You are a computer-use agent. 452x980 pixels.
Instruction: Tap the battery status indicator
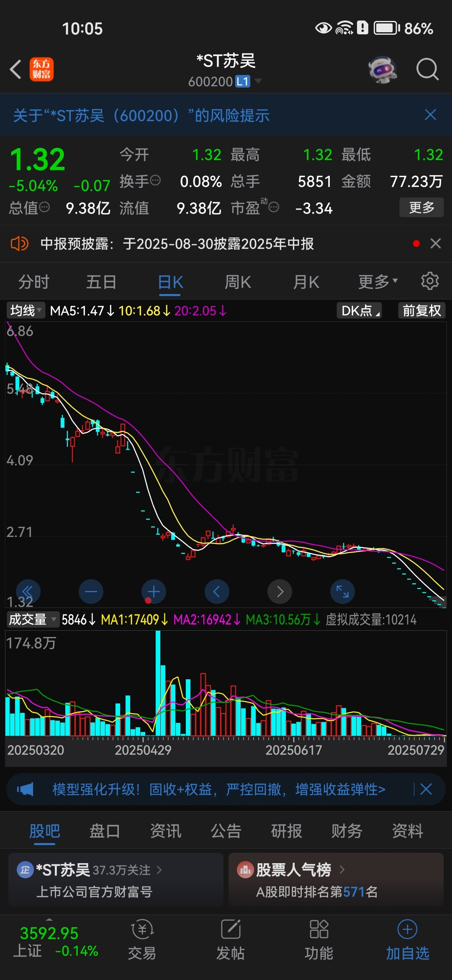(x=386, y=28)
